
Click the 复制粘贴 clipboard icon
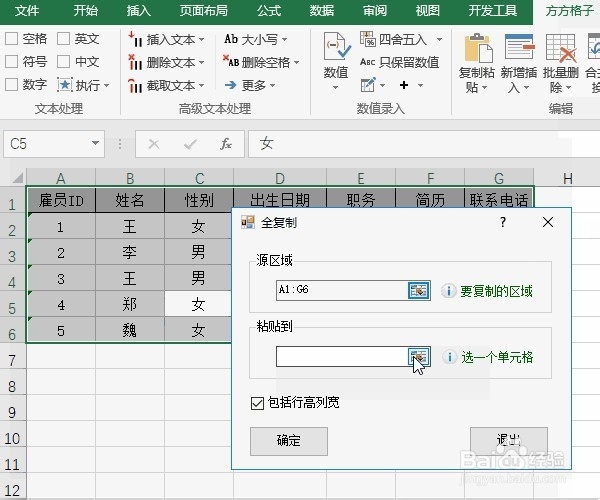click(478, 48)
